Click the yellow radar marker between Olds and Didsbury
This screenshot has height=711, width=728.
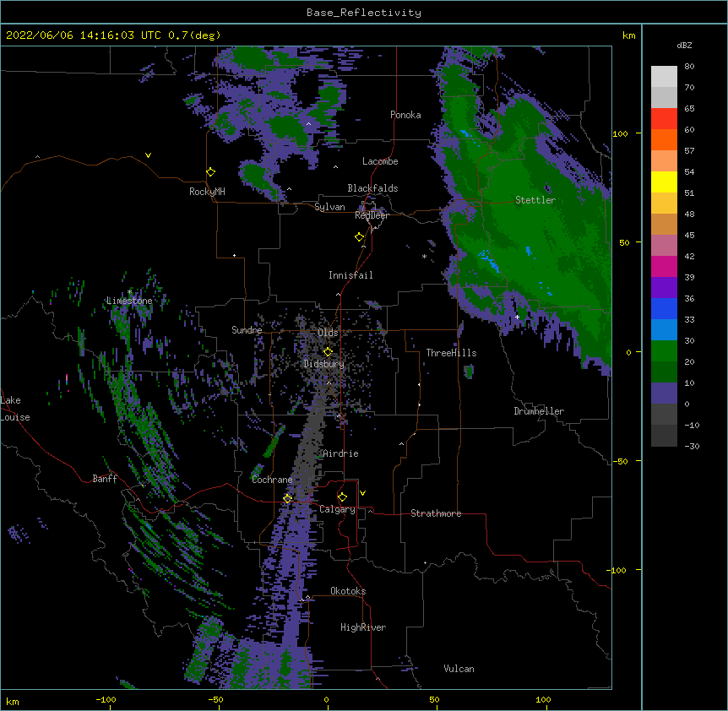(328, 351)
